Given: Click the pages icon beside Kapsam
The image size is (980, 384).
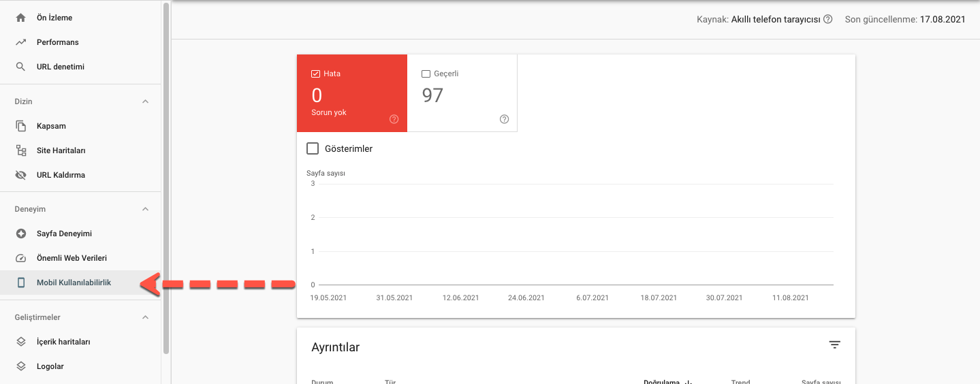Looking at the screenshot, I should [x=20, y=126].
